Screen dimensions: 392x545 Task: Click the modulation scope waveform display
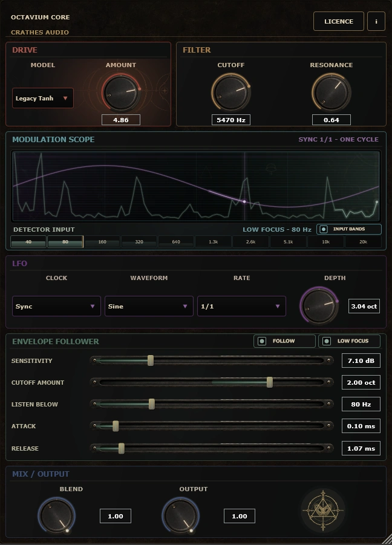coord(196,186)
